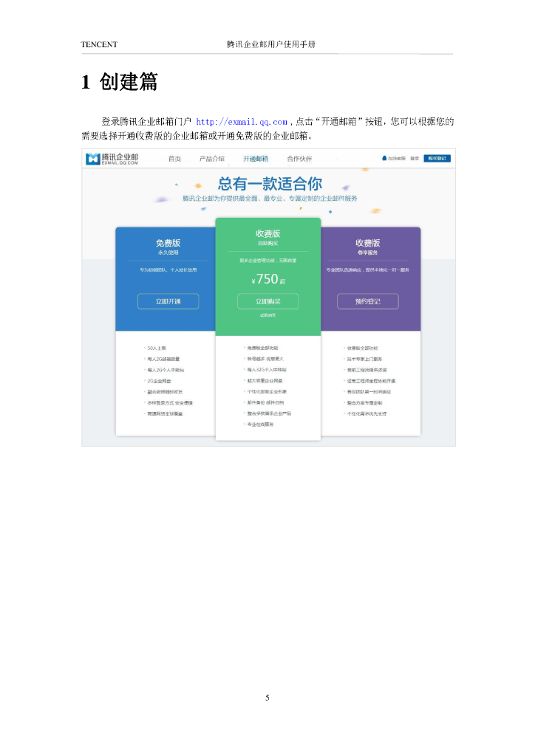Click the 50人上限 feature item
This screenshot has width=535, height=756.
click(x=157, y=348)
